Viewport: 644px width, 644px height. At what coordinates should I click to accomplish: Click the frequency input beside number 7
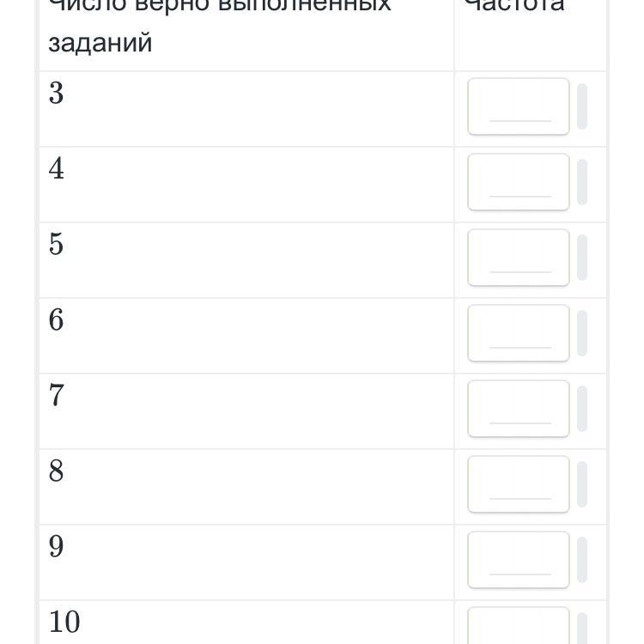(518, 409)
